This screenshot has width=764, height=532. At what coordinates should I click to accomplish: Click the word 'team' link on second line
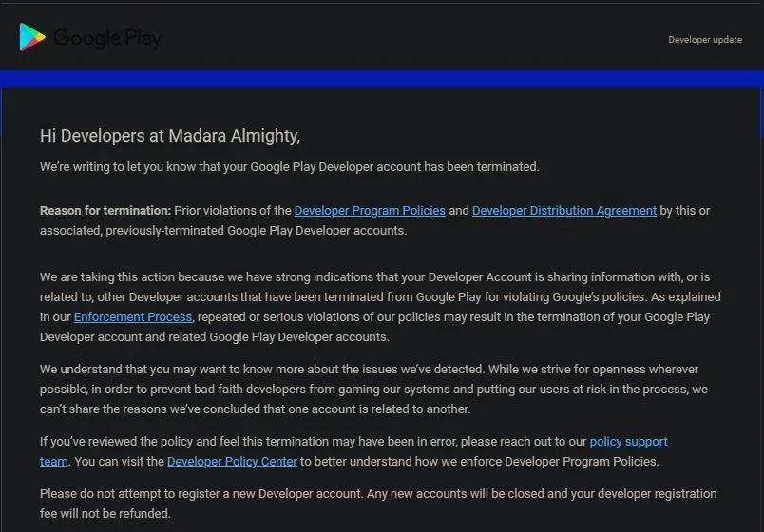click(x=53, y=461)
